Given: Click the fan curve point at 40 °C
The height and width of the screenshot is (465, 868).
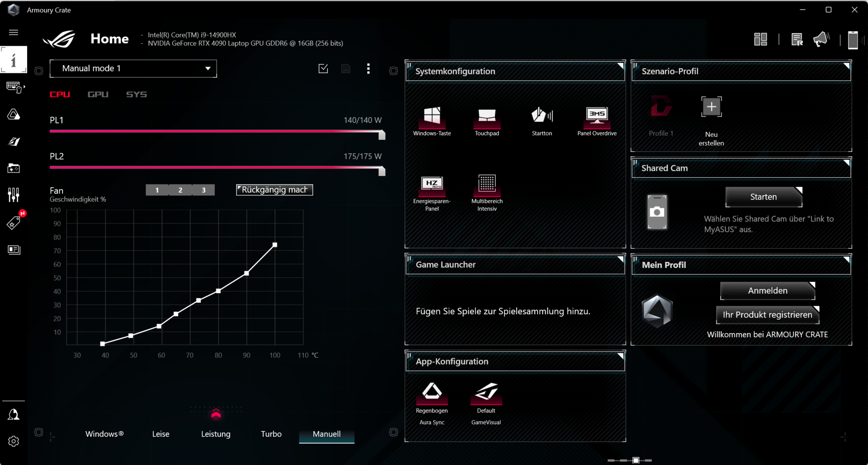Looking at the screenshot, I should tap(103, 344).
